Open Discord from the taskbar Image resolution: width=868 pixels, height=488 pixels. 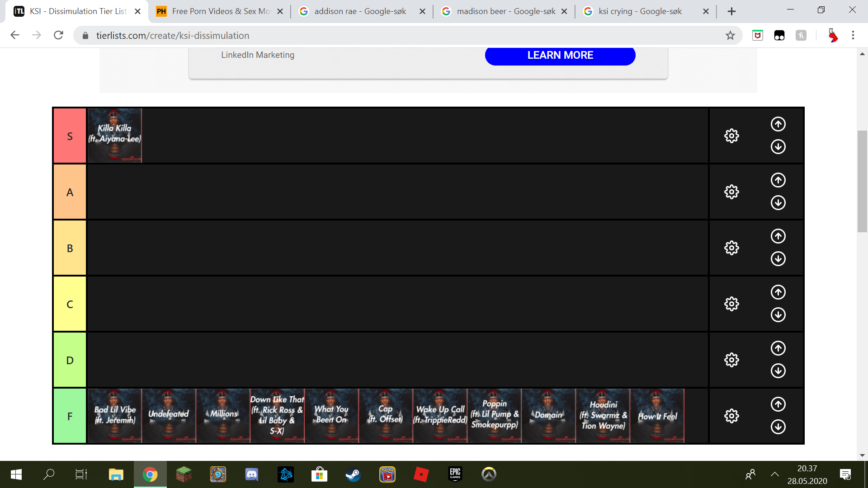[x=252, y=474]
